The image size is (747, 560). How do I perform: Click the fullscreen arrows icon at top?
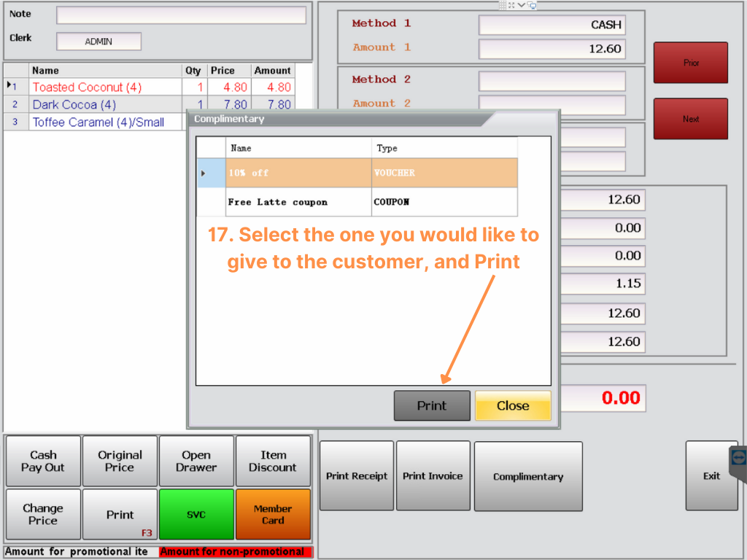(512, 5)
